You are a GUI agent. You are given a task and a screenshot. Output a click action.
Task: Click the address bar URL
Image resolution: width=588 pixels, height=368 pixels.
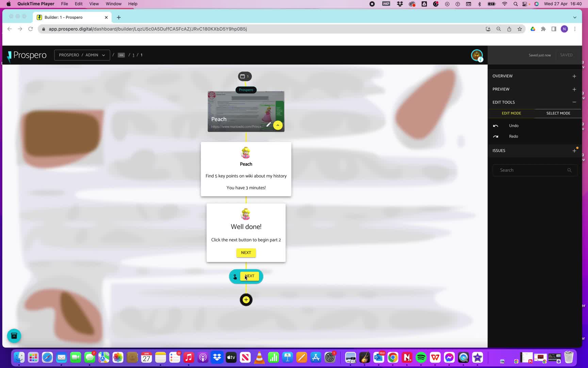(x=148, y=29)
